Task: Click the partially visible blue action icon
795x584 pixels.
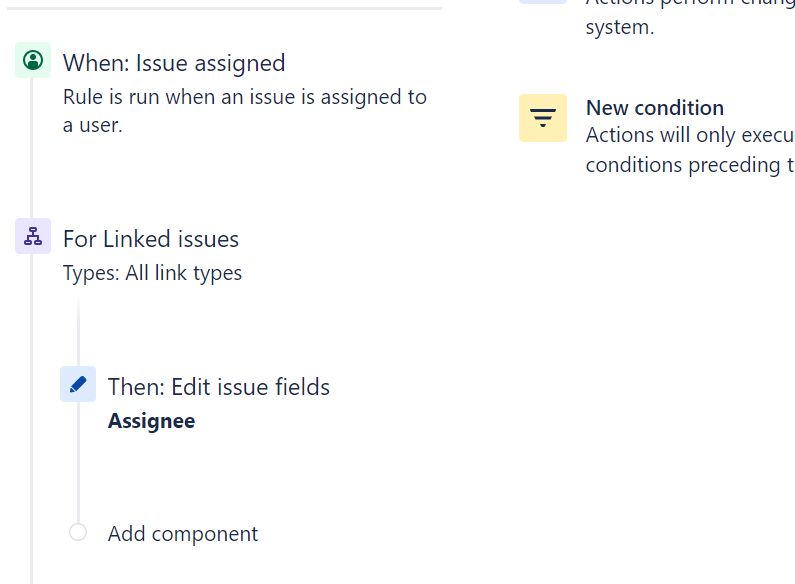Action: point(543,2)
